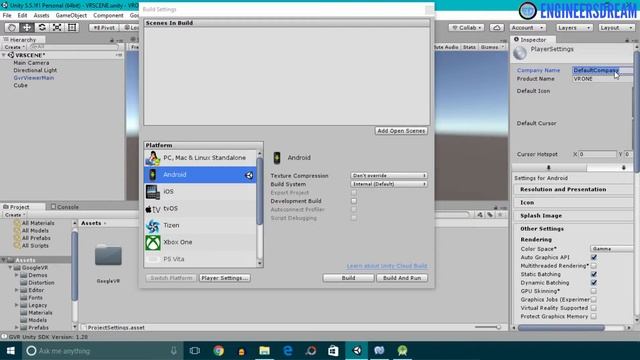
Task: Open the Component menu
Action: click(108, 16)
